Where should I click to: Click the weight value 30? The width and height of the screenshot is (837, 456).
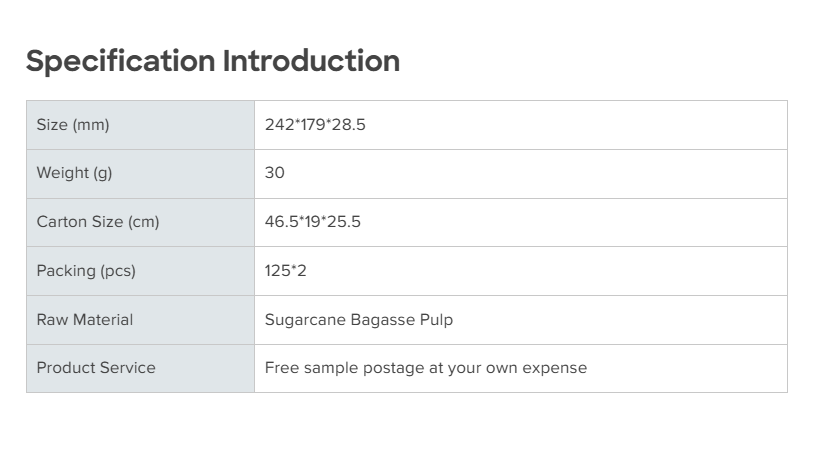coord(275,173)
